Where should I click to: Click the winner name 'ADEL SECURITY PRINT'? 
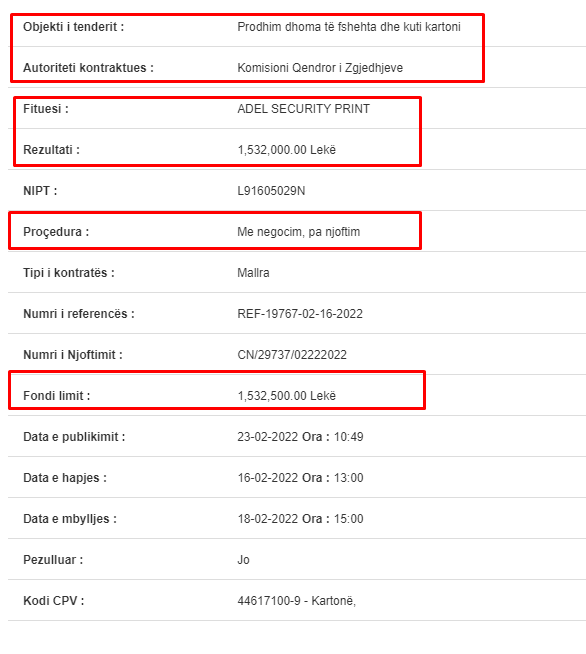pos(303,108)
